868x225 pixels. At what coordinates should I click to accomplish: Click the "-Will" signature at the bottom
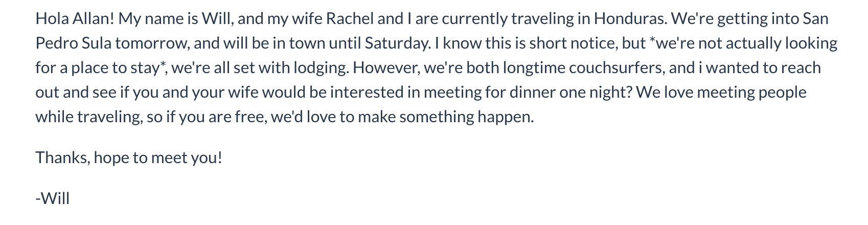tap(52, 198)
